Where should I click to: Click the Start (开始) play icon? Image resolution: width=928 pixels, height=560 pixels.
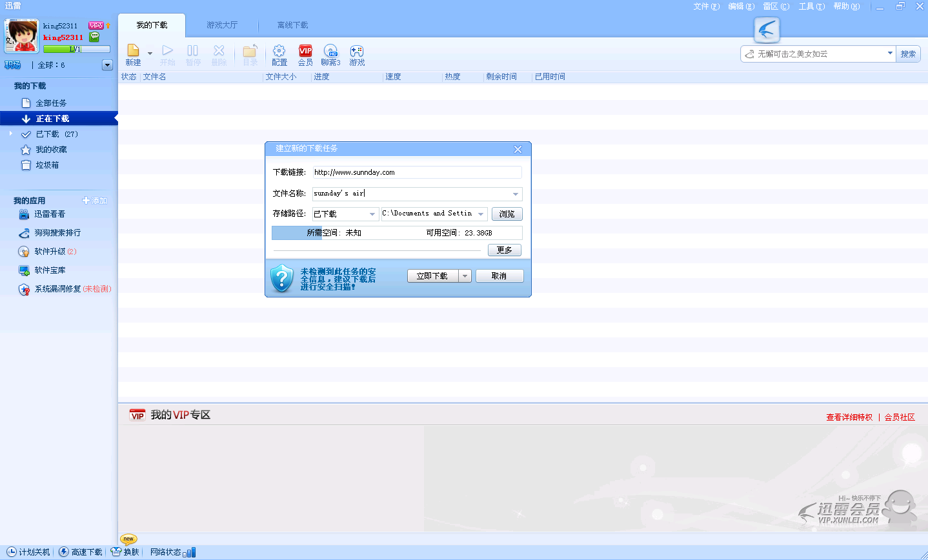pyautogui.click(x=168, y=55)
